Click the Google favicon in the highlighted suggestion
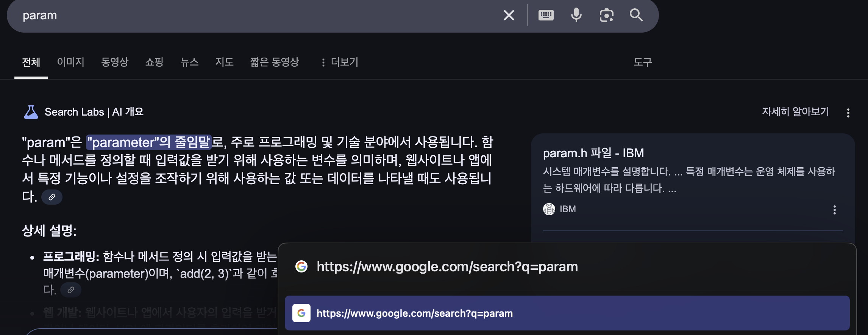868x335 pixels. (301, 313)
